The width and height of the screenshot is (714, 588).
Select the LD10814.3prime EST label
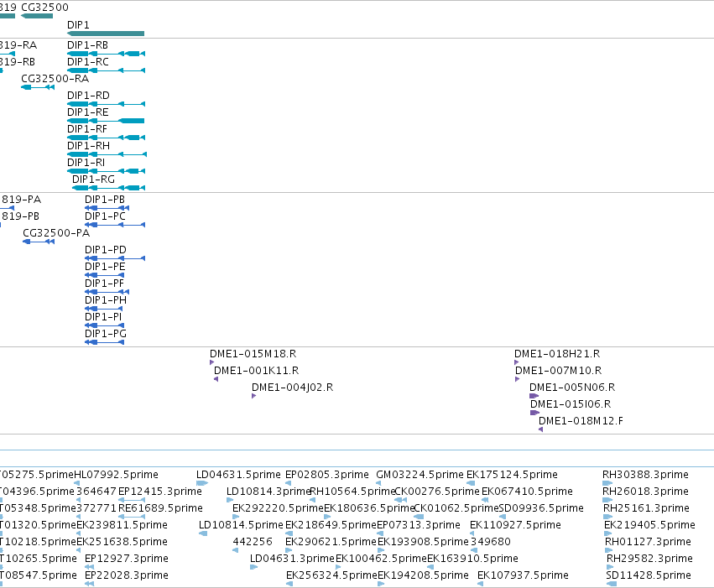[268, 492]
